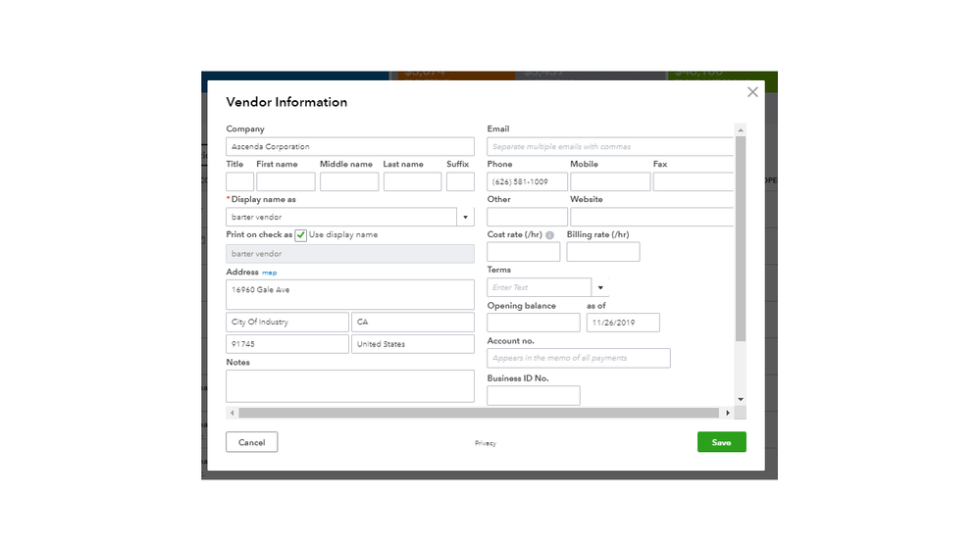Click the cost rate info icon
The height and width of the screenshot is (551, 980).
pos(549,235)
